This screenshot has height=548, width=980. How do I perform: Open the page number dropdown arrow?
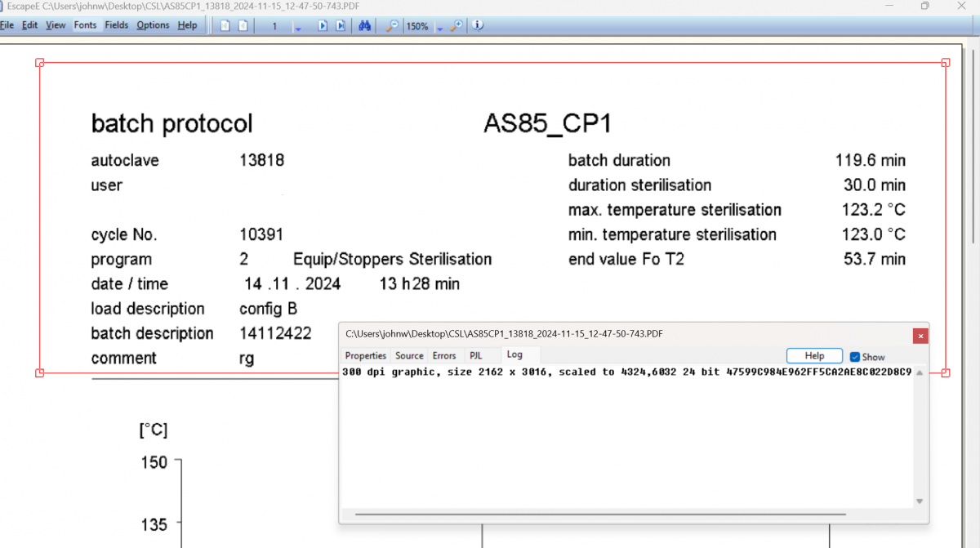[x=297, y=29]
